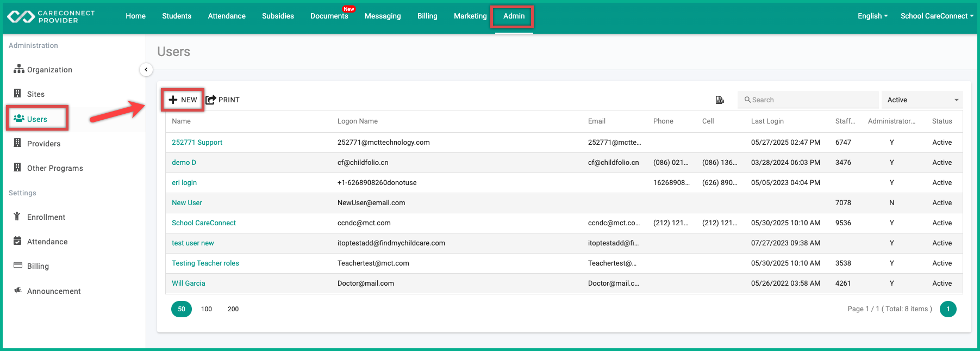980x351 pixels.
Task: Click logon name Doctor@mail.com
Action: (366, 283)
